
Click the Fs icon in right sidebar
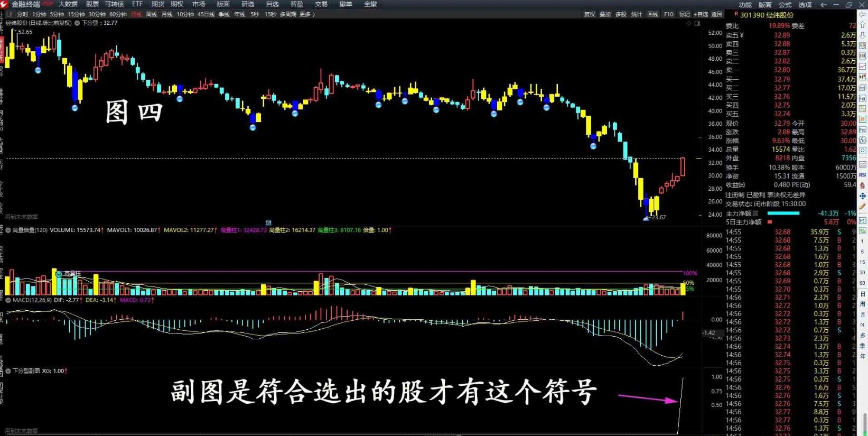[862, 220]
